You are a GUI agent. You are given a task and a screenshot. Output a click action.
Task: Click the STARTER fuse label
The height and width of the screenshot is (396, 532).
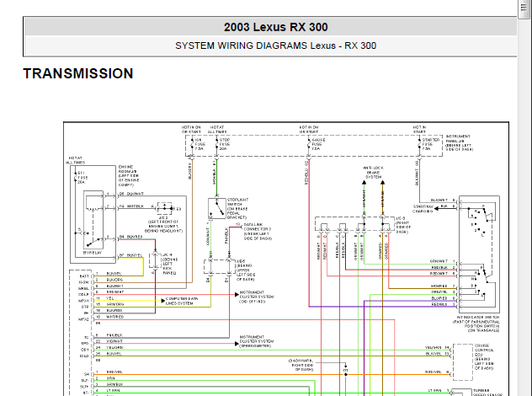click(431, 144)
